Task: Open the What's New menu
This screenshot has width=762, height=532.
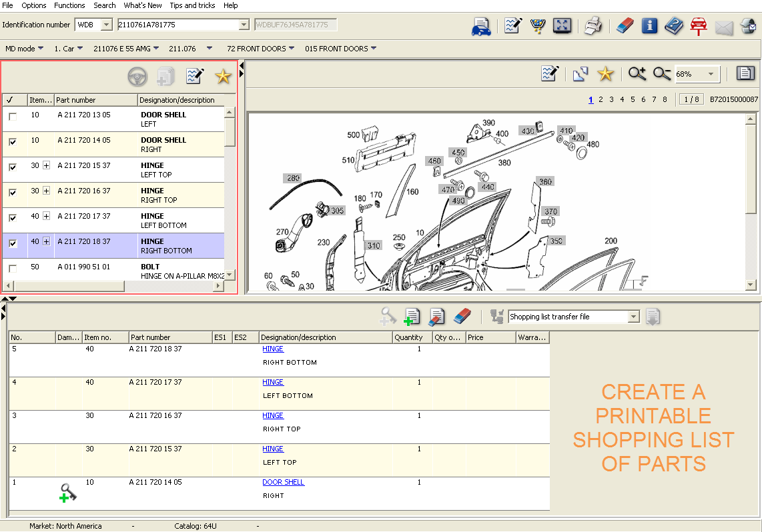Action: click(142, 5)
